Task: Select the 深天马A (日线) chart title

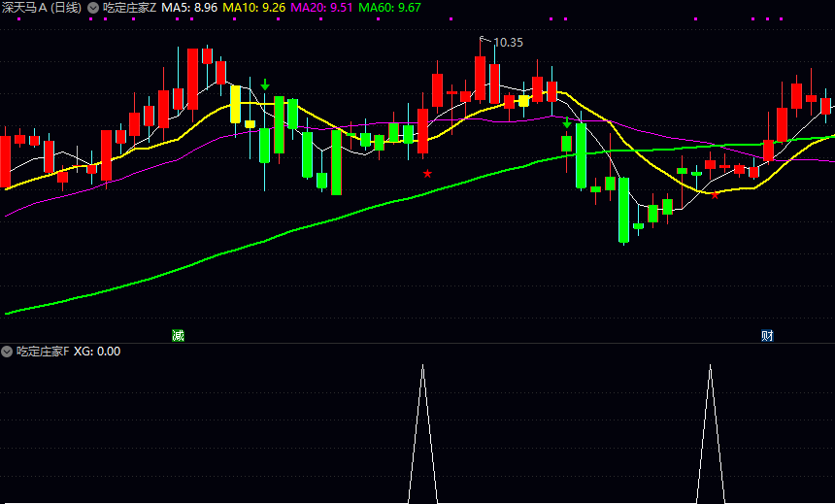Action: click(x=42, y=8)
